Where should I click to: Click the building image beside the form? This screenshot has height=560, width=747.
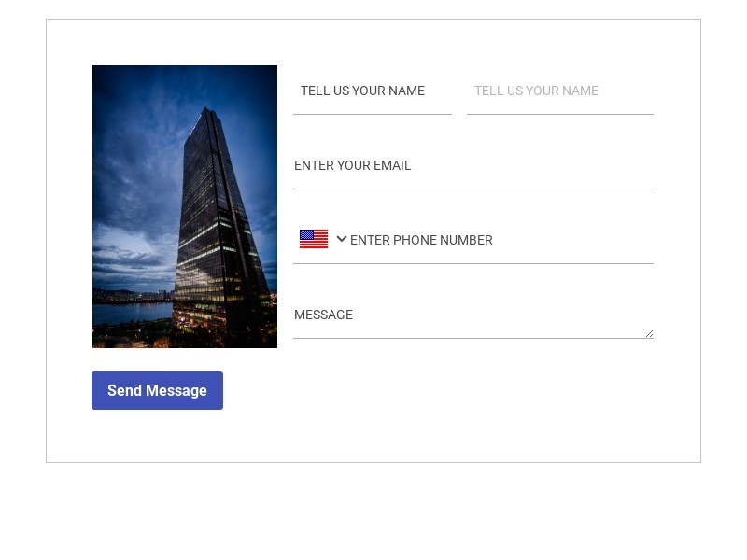coord(185,206)
